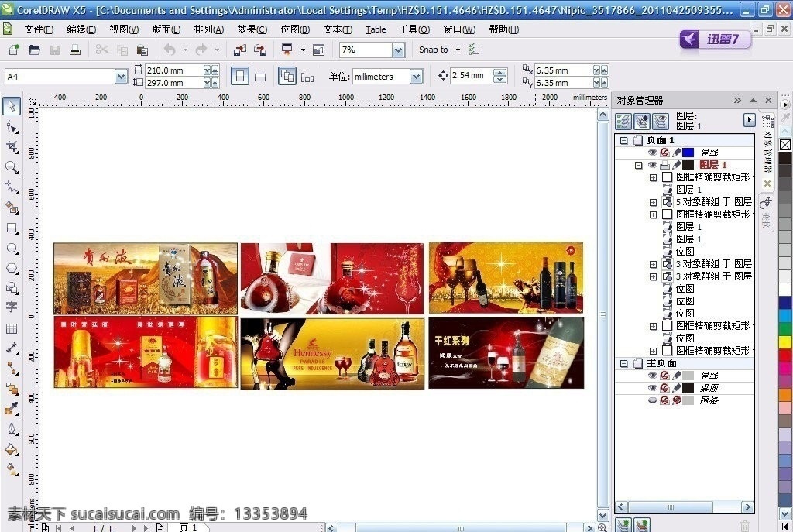Select the Ellipse tool
This screenshot has width=793, height=532.
(12, 249)
